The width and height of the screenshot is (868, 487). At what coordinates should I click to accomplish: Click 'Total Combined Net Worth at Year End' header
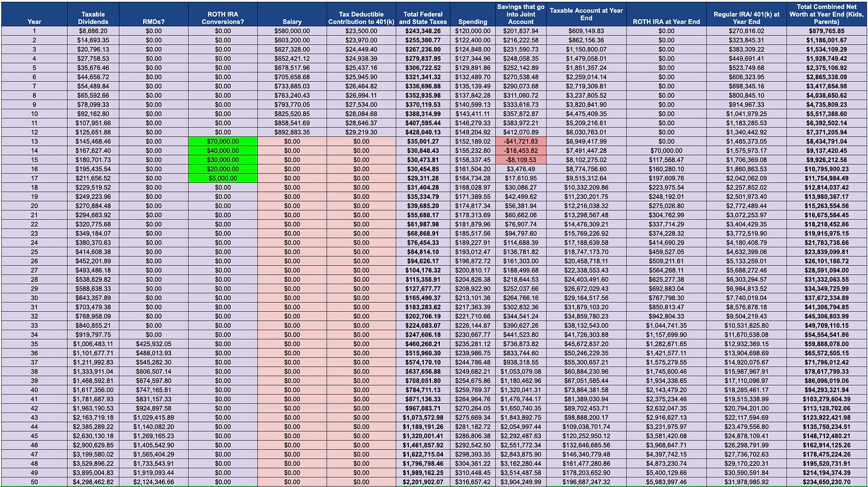click(827, 14)
